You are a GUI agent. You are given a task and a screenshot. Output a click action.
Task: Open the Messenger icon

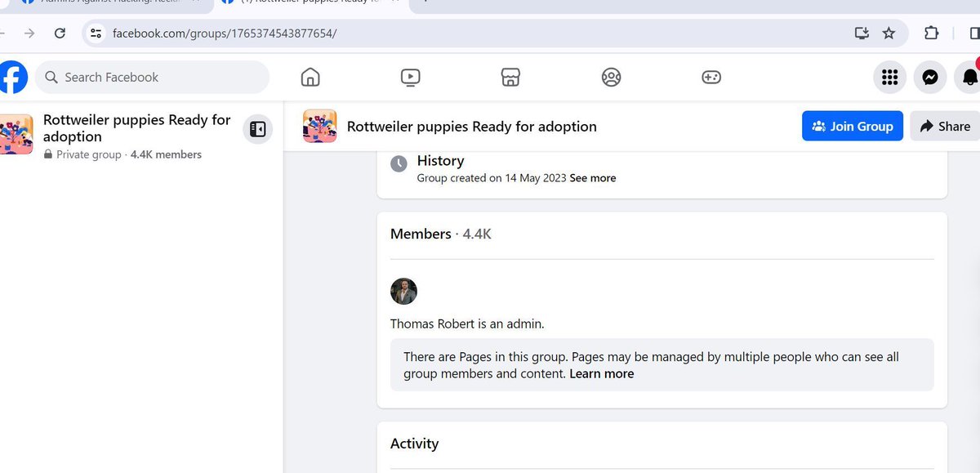(x=930, y=77)
